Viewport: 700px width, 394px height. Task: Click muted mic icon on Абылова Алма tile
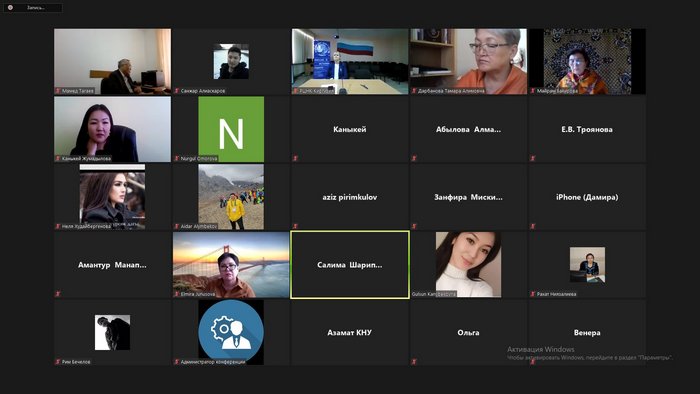[414, 158]
